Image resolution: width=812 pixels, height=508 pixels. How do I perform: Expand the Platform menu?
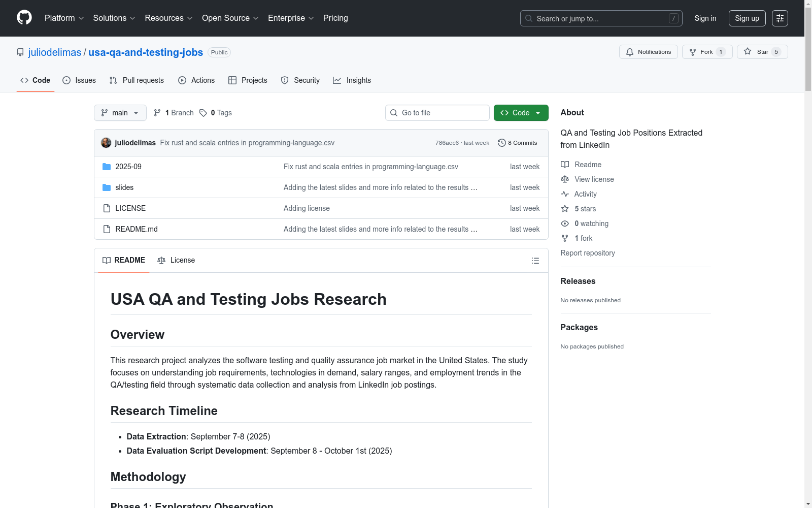click(64, 18)
